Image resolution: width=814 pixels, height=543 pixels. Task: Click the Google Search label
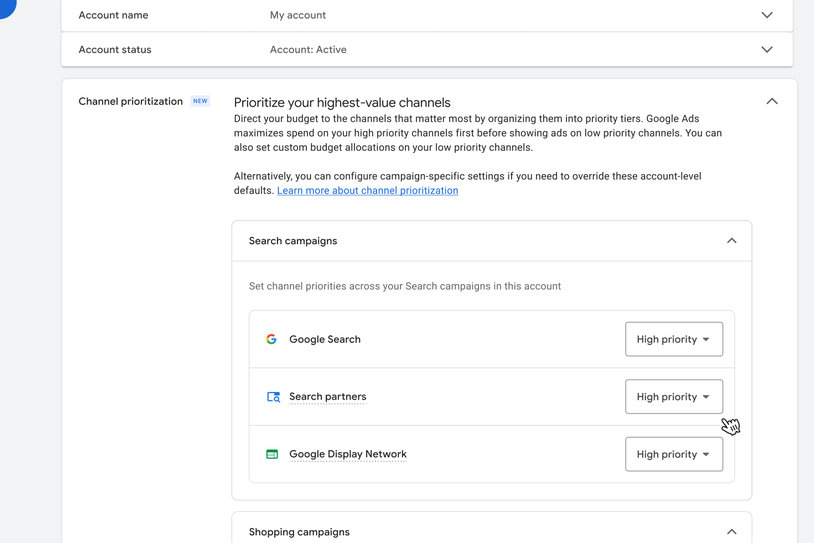pyautogui.click(x=325, y=339)
